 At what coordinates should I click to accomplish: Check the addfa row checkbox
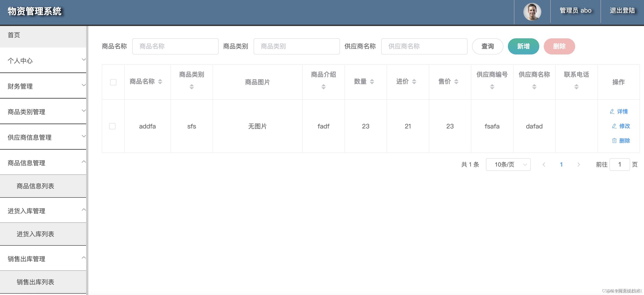pyautogui.click(x=113, y=126)
